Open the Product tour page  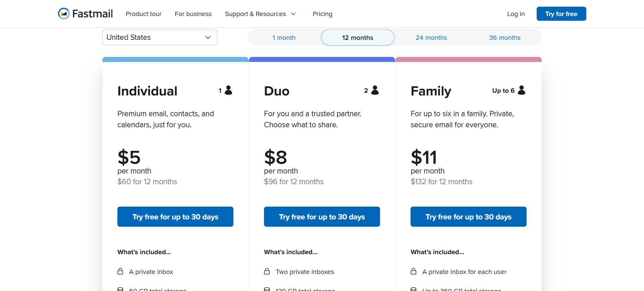click(144, 14)
